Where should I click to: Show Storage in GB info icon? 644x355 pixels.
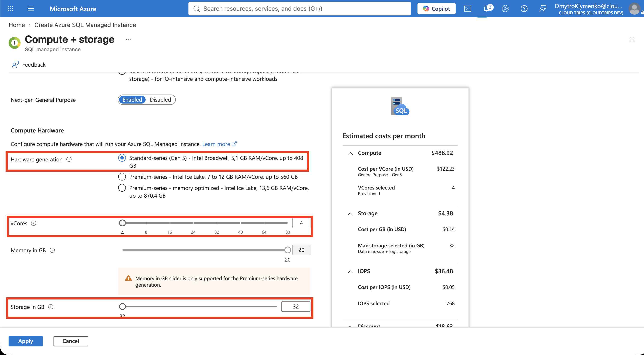pos(51,307)
